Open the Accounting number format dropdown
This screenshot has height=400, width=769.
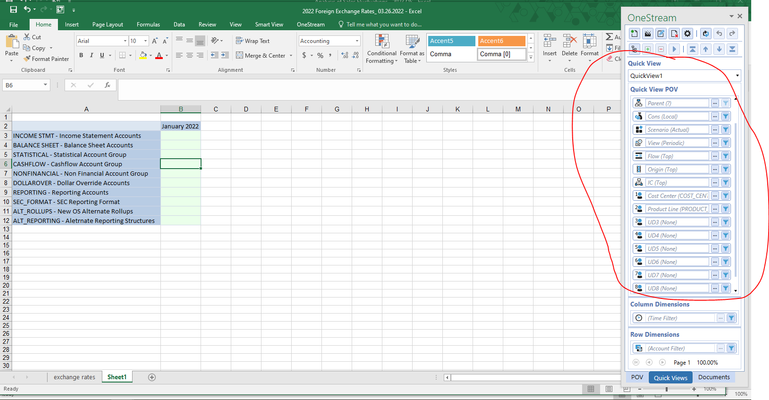coord(357,41)
